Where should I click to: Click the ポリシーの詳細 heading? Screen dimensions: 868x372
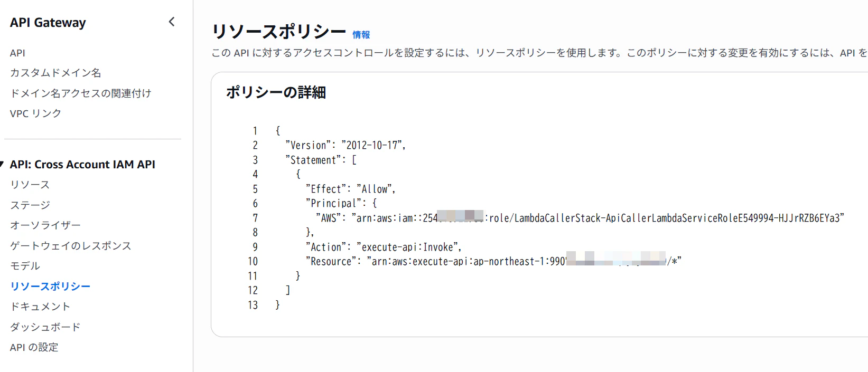coord(276,92)
